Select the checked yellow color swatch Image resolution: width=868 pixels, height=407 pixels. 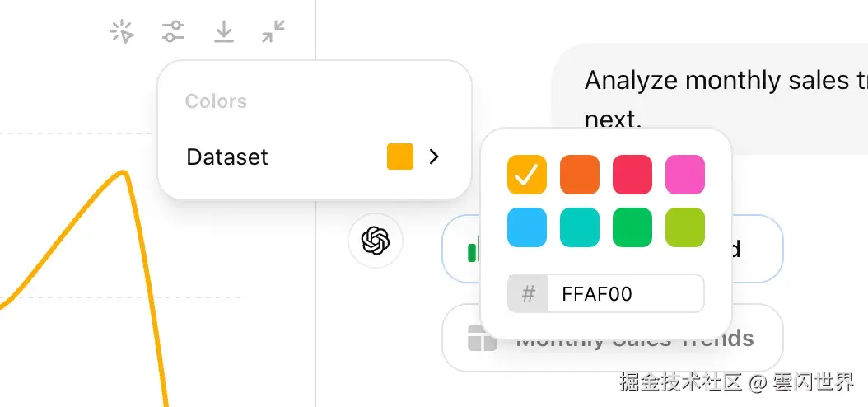coord(527,175)
